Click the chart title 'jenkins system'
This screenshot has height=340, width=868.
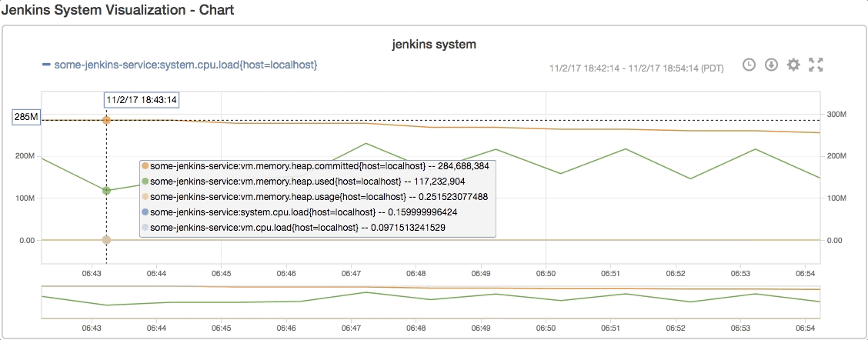coord(434,44)
